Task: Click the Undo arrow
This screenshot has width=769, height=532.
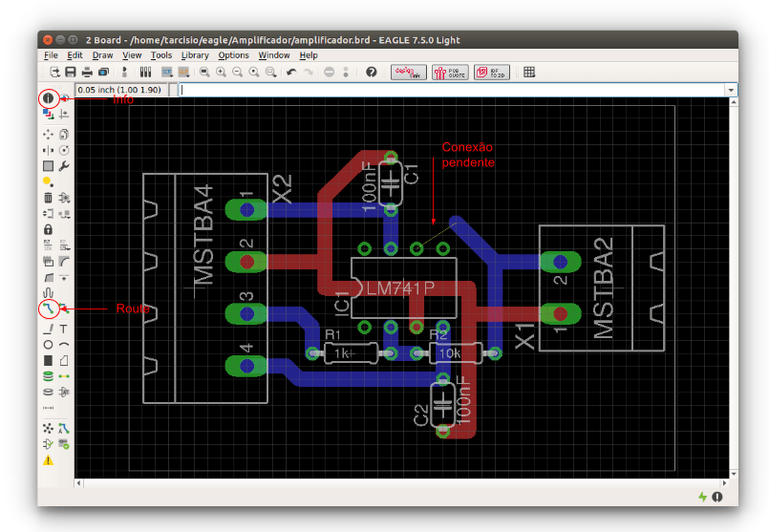Action: click(291, 72)
